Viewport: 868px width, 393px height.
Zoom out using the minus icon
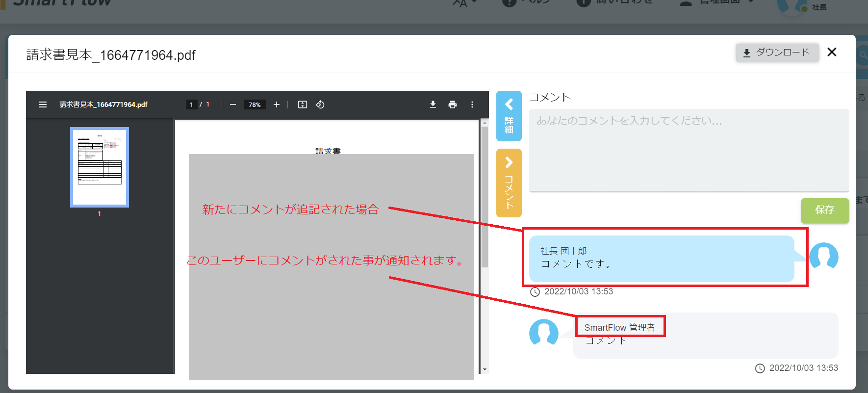tap(233, 105)
